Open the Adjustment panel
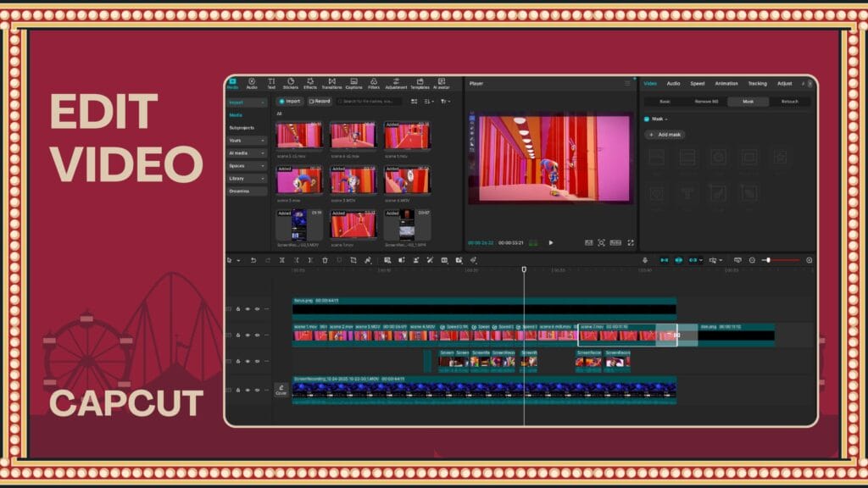Viewport: 868px width, 488px height. tap(397, 84)
